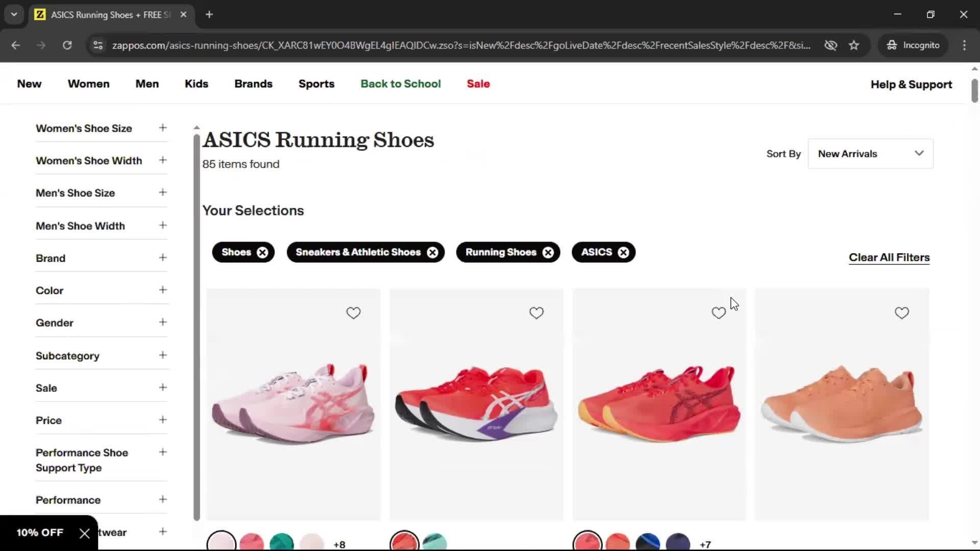Screen dimensions: 980x551
Task: Expand the Subcategory filter
Action: coord(102,356)
